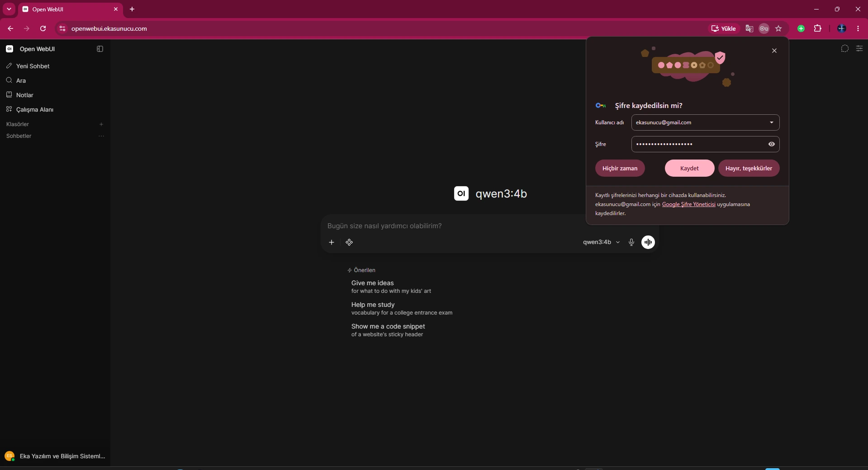Click the plus attachment icon in chat box
This screenshot has height=470, width=868.
pyautogui.click(x=332, y=242)
